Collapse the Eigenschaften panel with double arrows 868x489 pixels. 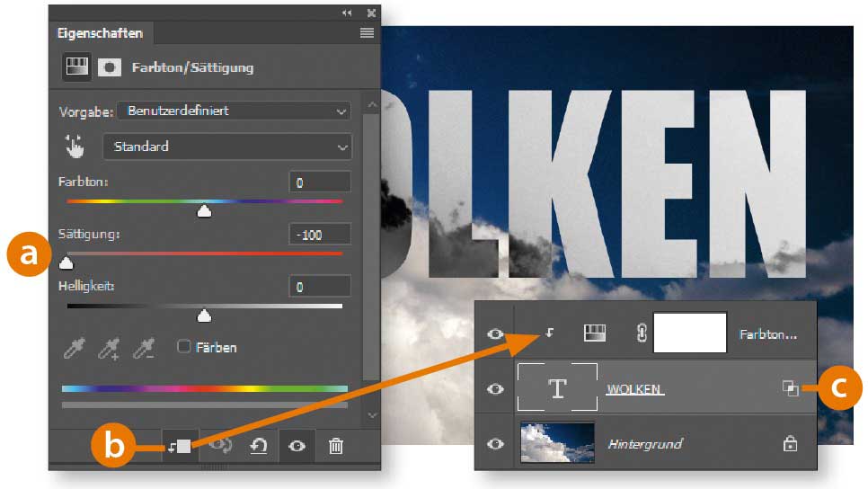click(347, 13)
